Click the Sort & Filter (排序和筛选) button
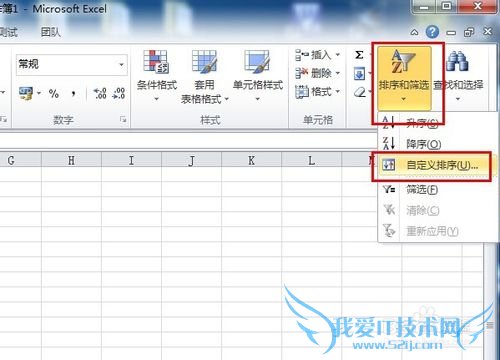The width and height of the screenshot is (500, 360). [404, 78]
